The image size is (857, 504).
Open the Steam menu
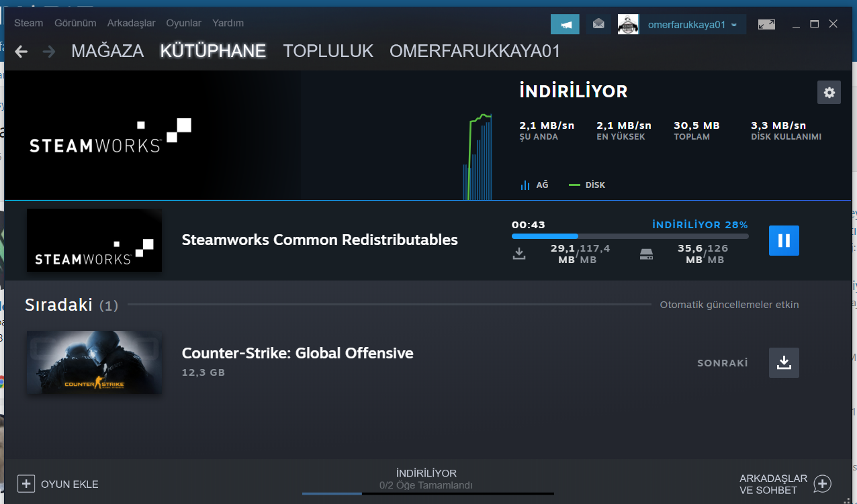(28, 23)
